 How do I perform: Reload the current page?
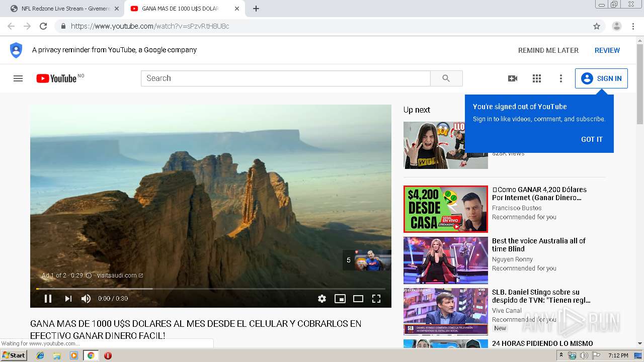43,26
